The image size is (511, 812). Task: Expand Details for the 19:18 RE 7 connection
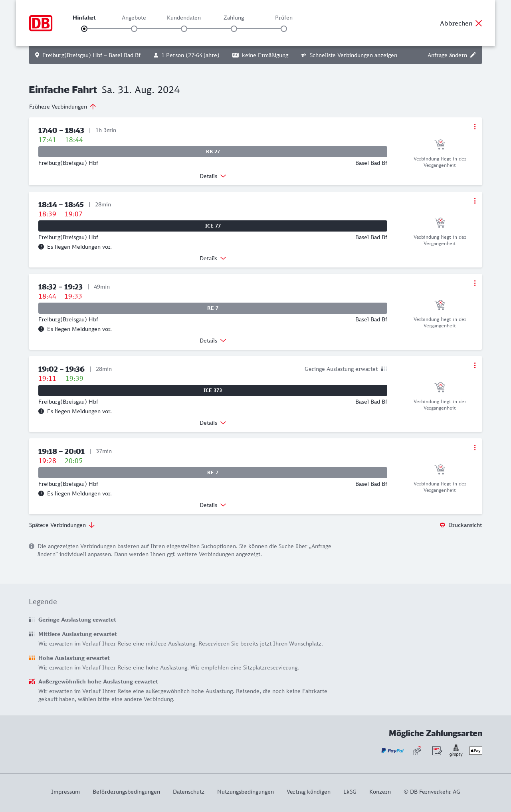[x=213, y=505]
